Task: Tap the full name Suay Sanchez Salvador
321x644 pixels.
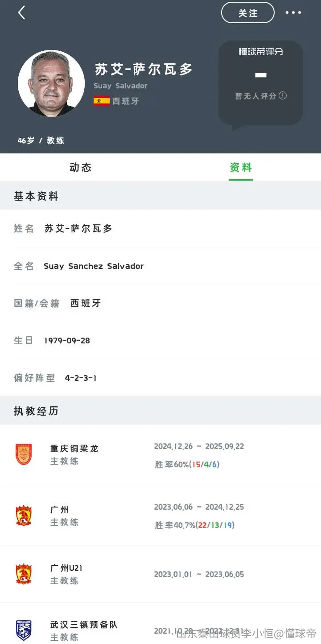Action: click(94, 266)
